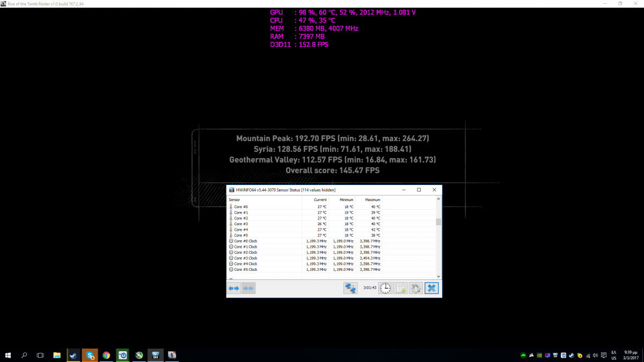This screenshot has height=362, width=644.
Task: Select the Core #0 Clock row
Action: tap(331, 241)
